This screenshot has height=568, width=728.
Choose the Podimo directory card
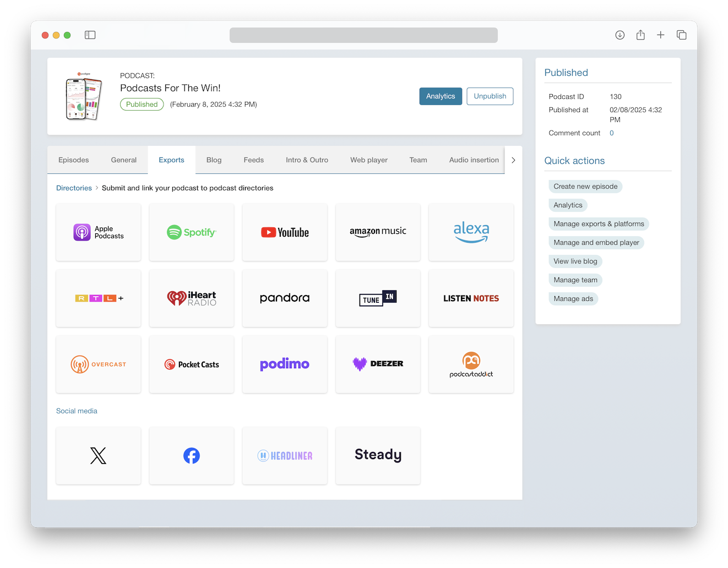point(285,364)
